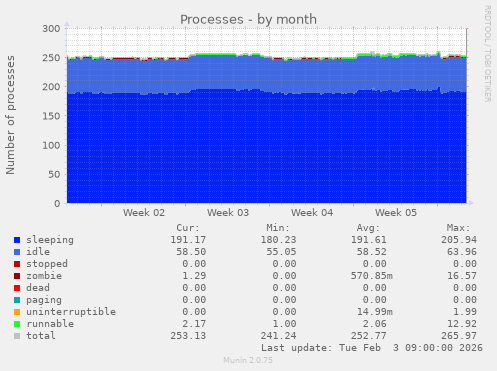Select the 'total' legend label
The width and height of the screenshot is (497, 371).
tap(41, 336)
